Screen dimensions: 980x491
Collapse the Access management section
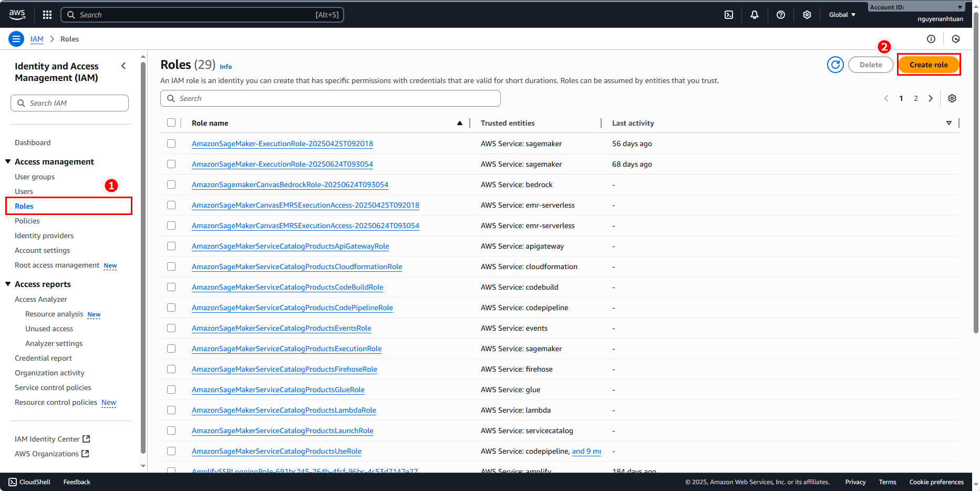click(8, 161)
